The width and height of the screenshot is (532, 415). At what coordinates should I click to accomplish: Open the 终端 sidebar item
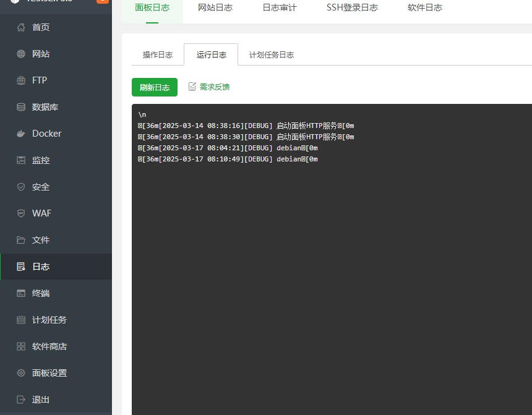pos(56,293)
